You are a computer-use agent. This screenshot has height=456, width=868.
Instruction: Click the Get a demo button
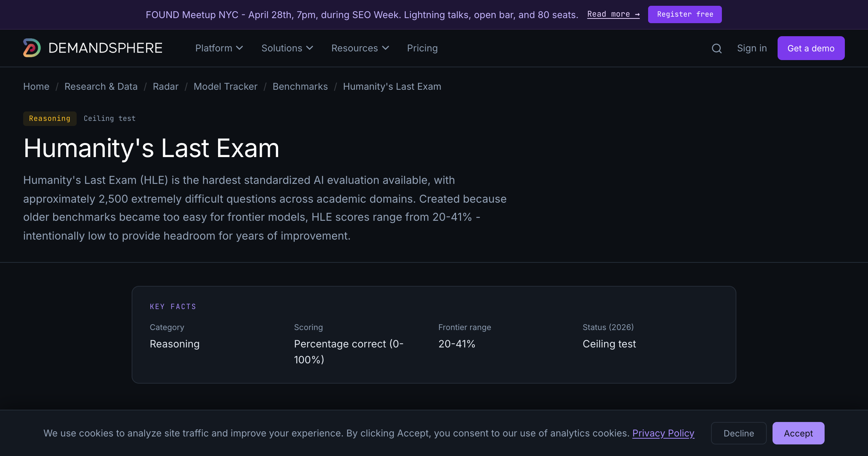811,48
